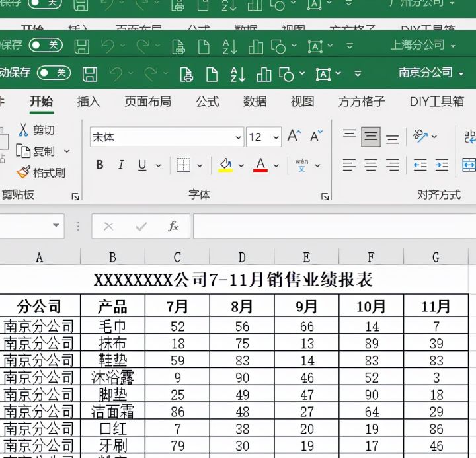Click new document icon in 南京分公司 toolbar
The height and width of the screenshot is (458, 476).
click(x=212, y=75)
